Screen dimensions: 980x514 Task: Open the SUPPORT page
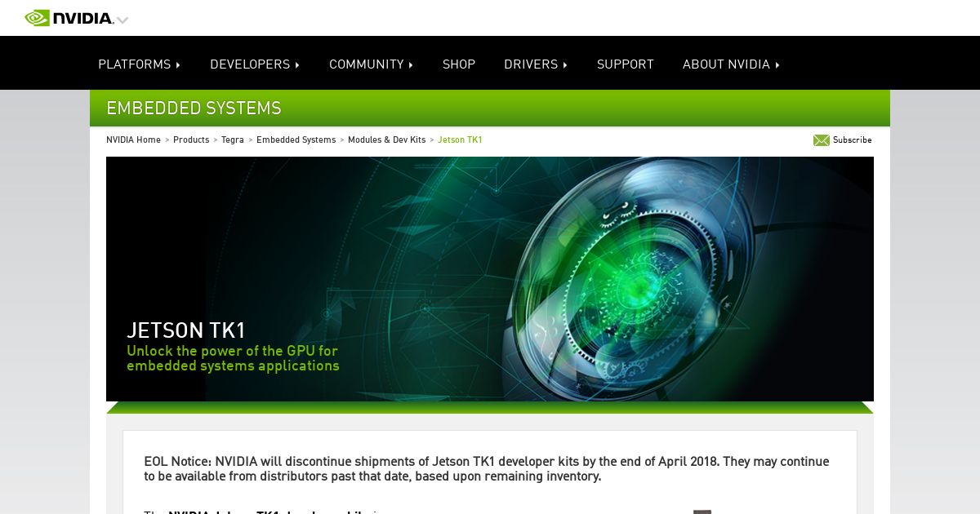pyautogui.click(x=626, y=64)
